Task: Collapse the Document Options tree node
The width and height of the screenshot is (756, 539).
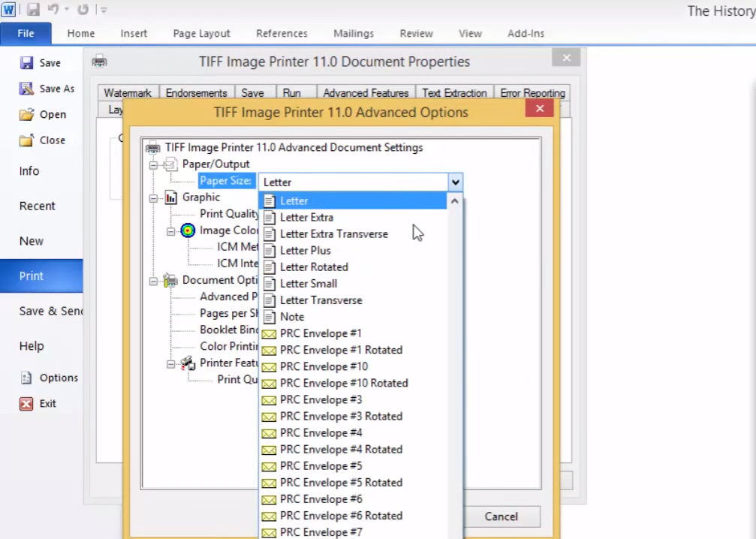Action: (154, 281)
